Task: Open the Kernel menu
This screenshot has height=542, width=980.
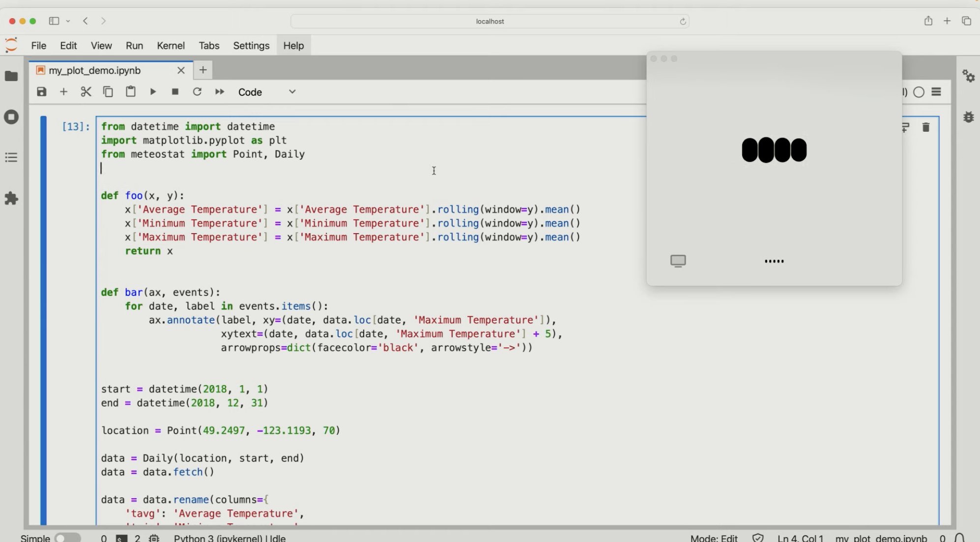Action: pyautogui.click(x=171, y=46)
